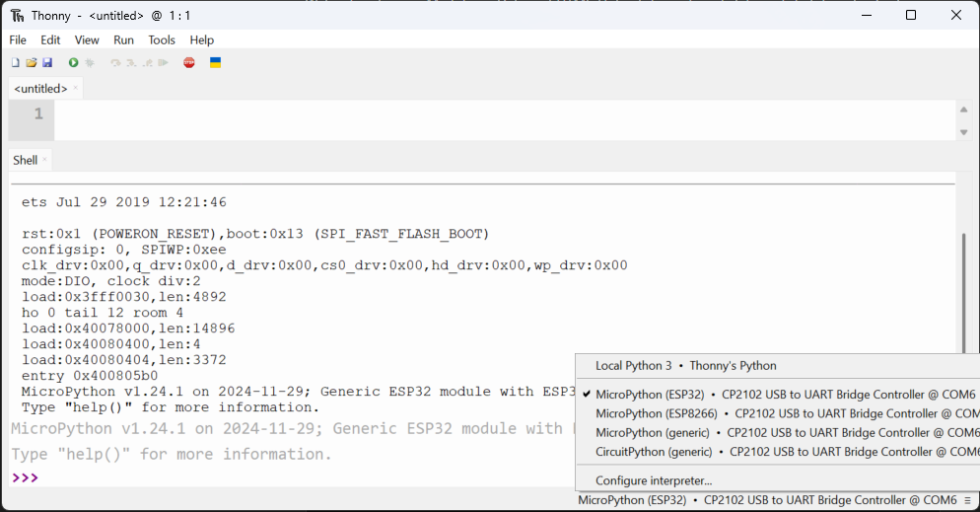This screenshot has width=980, height=512.
Task: Switch to Local Python 3 interpreter
Action: tap(685, 366)
